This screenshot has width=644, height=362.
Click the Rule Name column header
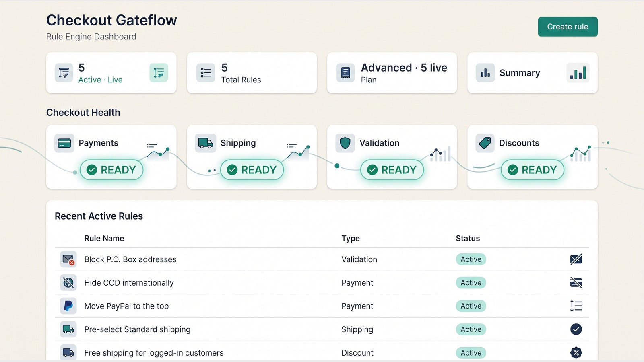104,238
